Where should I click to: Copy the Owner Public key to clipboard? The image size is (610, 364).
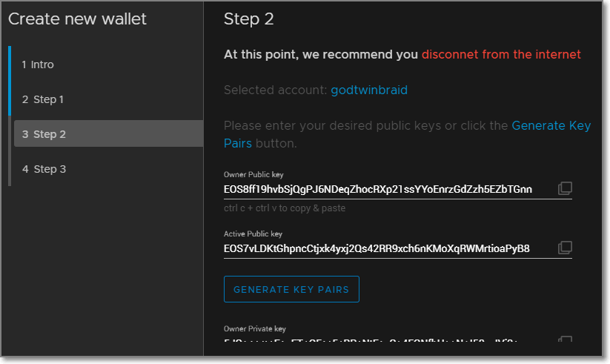(x=565, y=188)
